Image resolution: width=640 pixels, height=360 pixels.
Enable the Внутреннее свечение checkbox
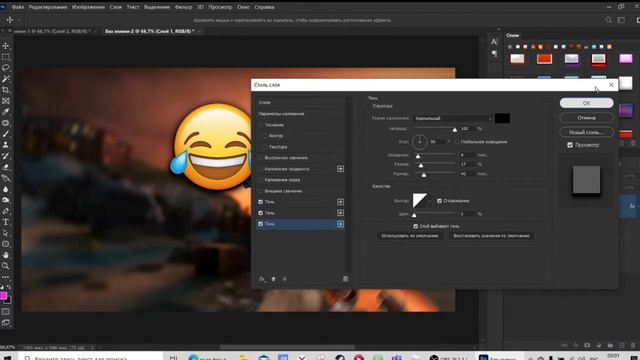tap(261, 158)
